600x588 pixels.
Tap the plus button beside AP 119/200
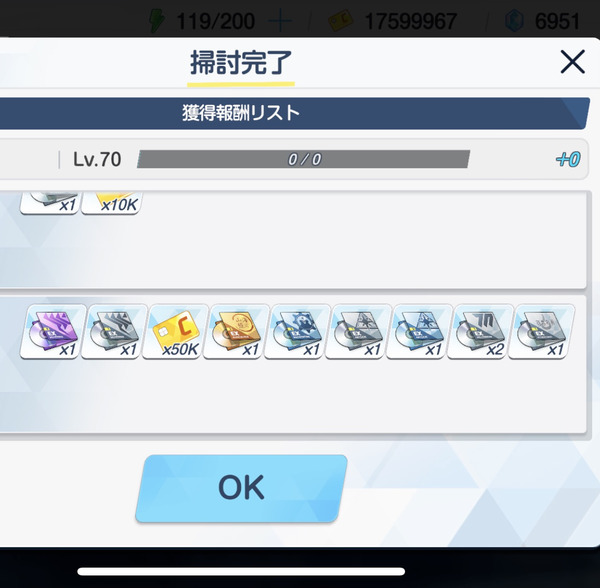[x=280, y=21]
